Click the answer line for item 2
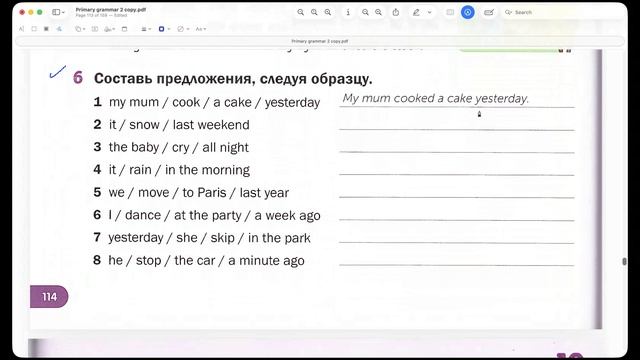Viewport: 640px width, 360px height. [456, 124]
